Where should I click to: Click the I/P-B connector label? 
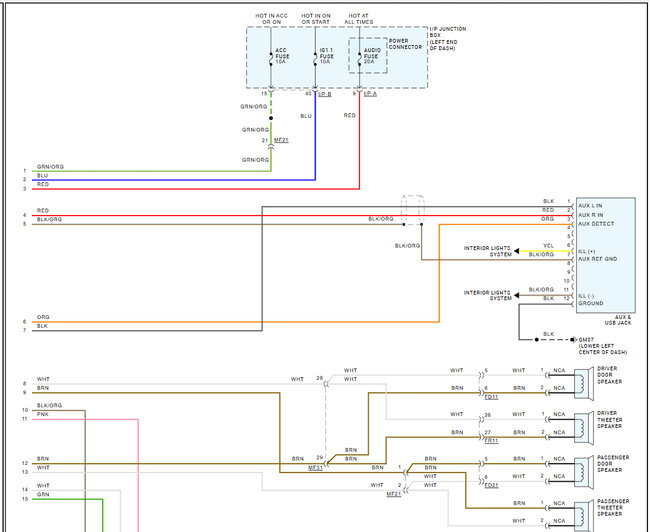(324, 94)
